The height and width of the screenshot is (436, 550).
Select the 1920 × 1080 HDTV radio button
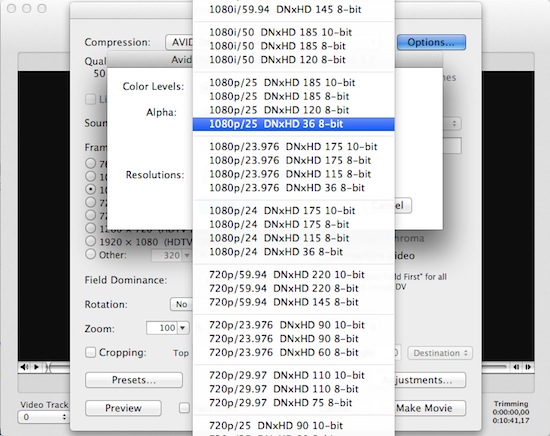[90, 241]
